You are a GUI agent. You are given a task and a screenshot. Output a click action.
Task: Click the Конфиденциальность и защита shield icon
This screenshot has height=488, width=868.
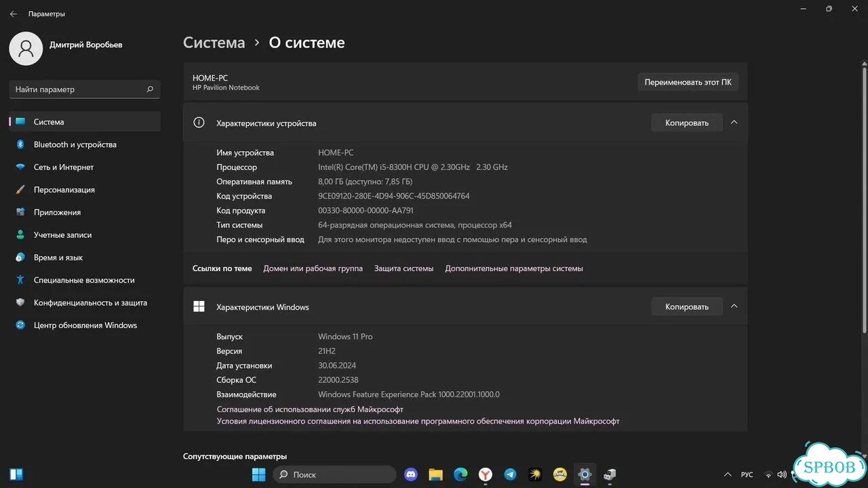[x=20, y=303]
